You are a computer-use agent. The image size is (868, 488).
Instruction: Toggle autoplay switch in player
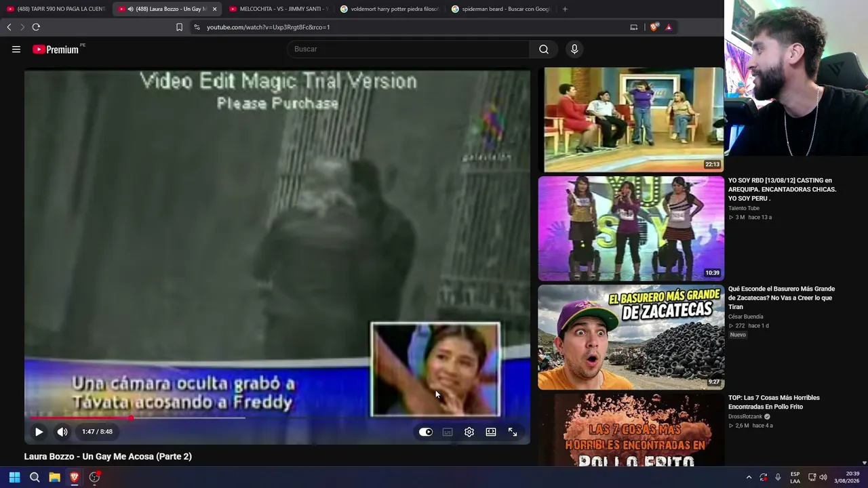coord(426,432)
